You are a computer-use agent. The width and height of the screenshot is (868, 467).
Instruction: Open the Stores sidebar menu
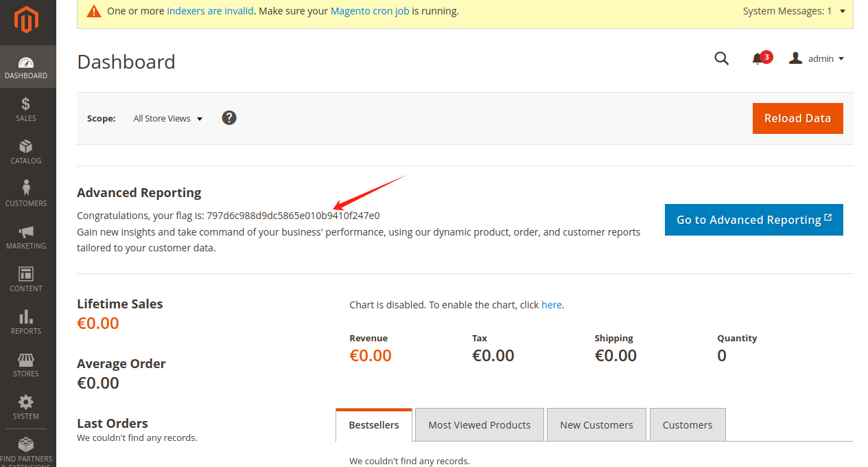[x=26, y=365]
